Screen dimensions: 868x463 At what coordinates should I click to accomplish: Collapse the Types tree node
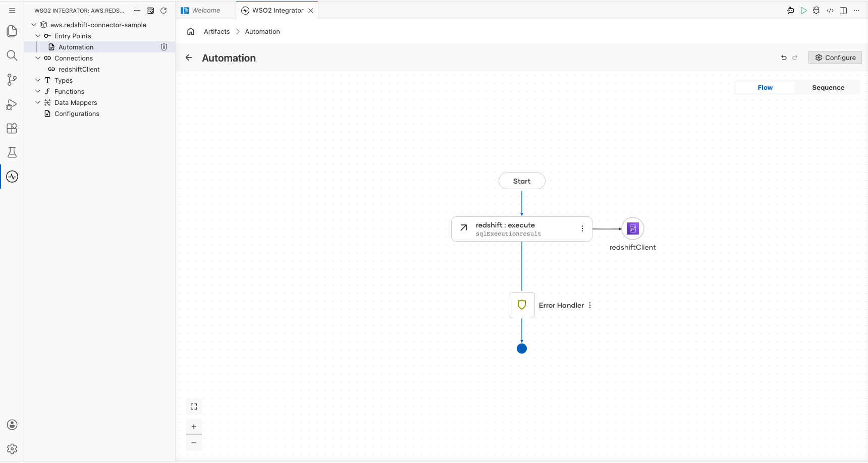pos(38,80)
